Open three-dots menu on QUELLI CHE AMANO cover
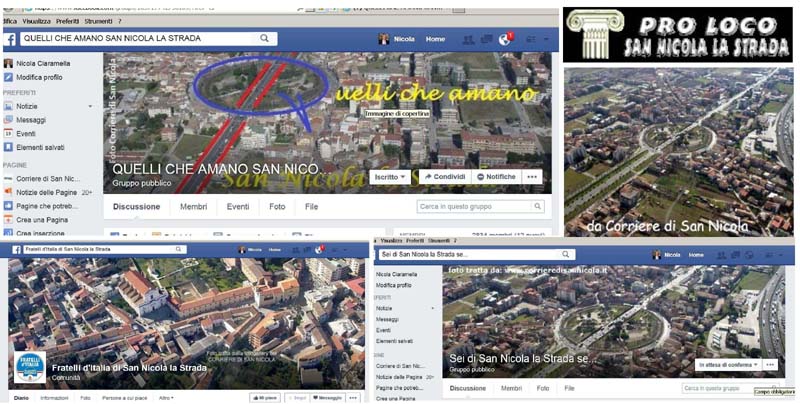 click(532, 177)
